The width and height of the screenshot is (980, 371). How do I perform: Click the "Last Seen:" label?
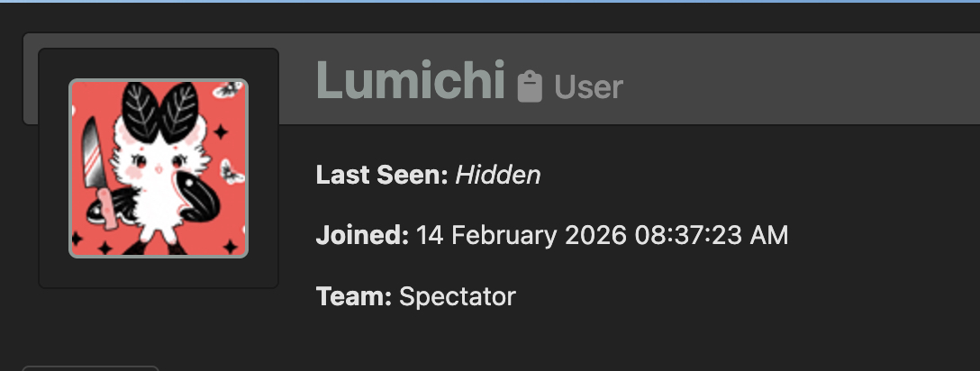pos(382,175)
